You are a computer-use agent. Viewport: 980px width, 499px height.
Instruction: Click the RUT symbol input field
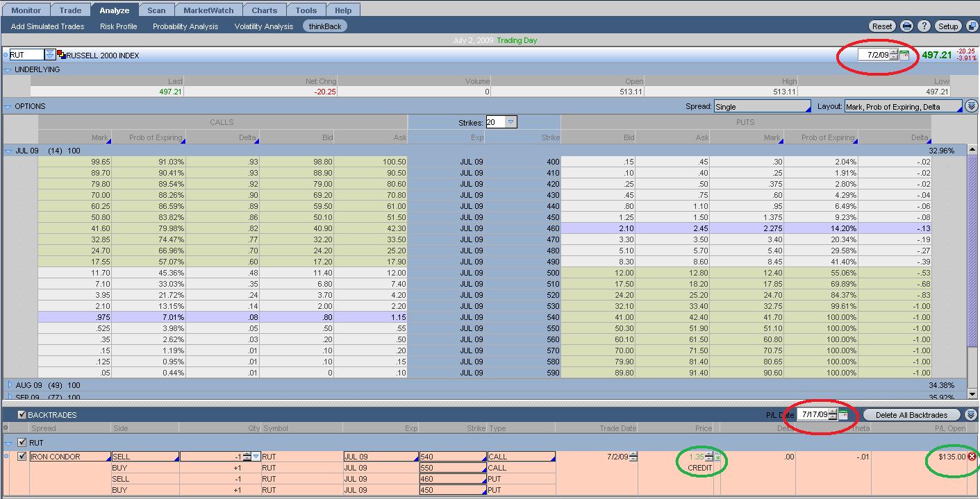pyautogui.click(x=26, y=55)
